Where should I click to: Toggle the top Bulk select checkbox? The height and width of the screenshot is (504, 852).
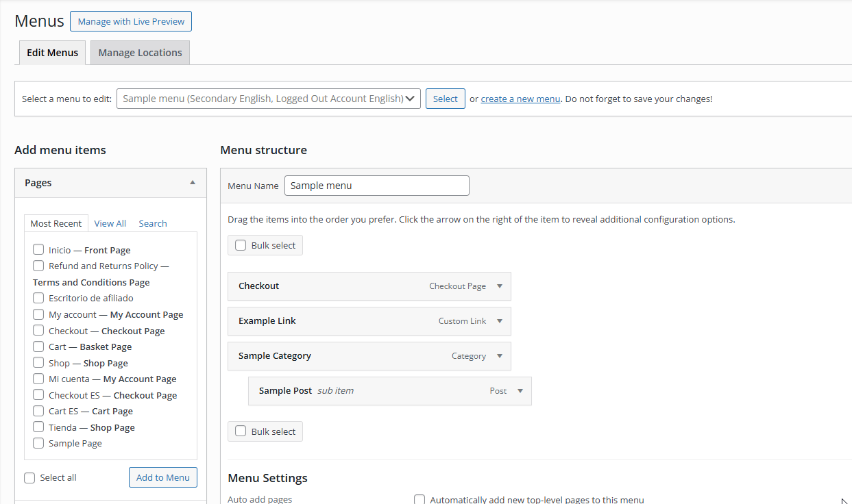(x=241, y=245)
